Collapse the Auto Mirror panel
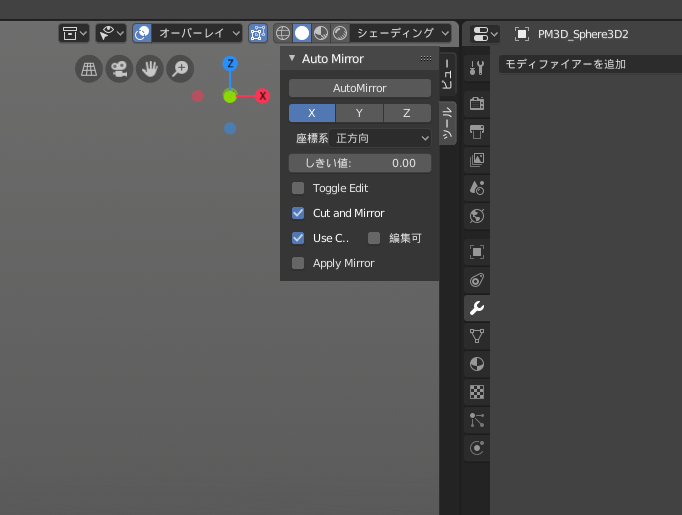This screenshot has width=682, height=515. click(x=292, y=58)
